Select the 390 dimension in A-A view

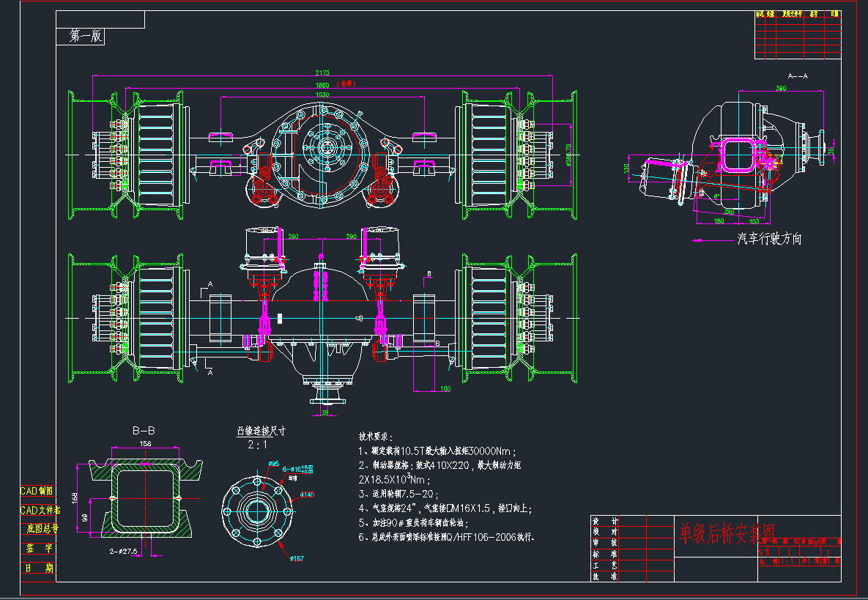(781, 89)
